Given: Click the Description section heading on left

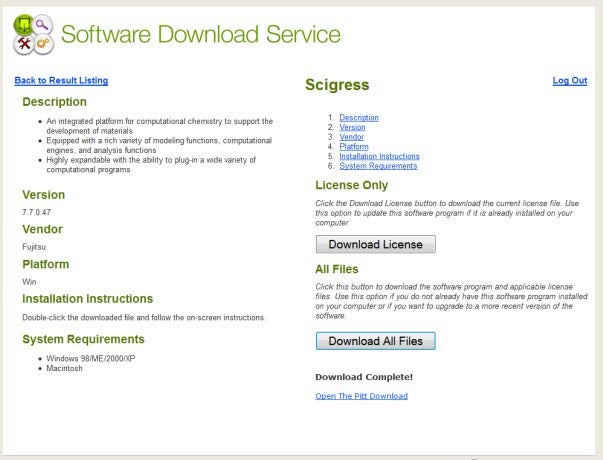Looking at the screenshot, I should click(x=55, y=102).
